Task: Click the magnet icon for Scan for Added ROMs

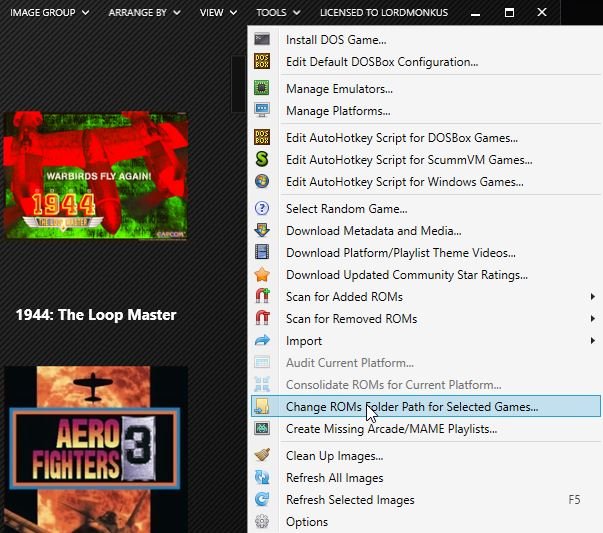Action: coord(263,296)
